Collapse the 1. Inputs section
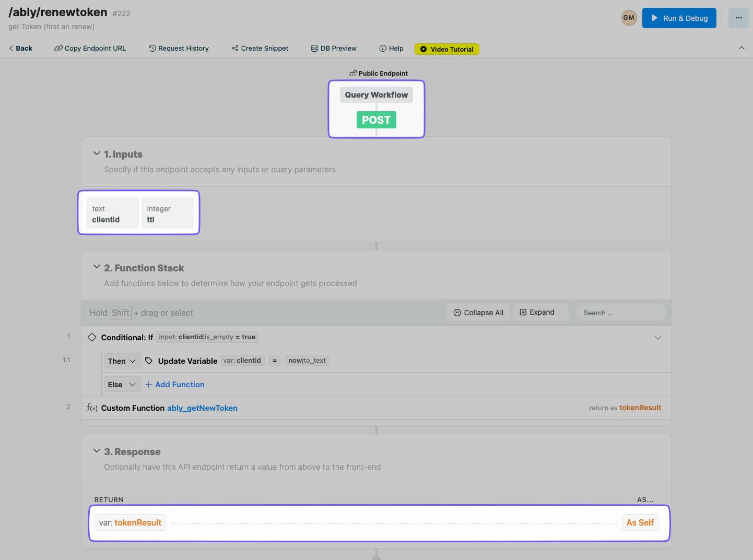Viewport: 753px width, 560px height. (97, 153)
